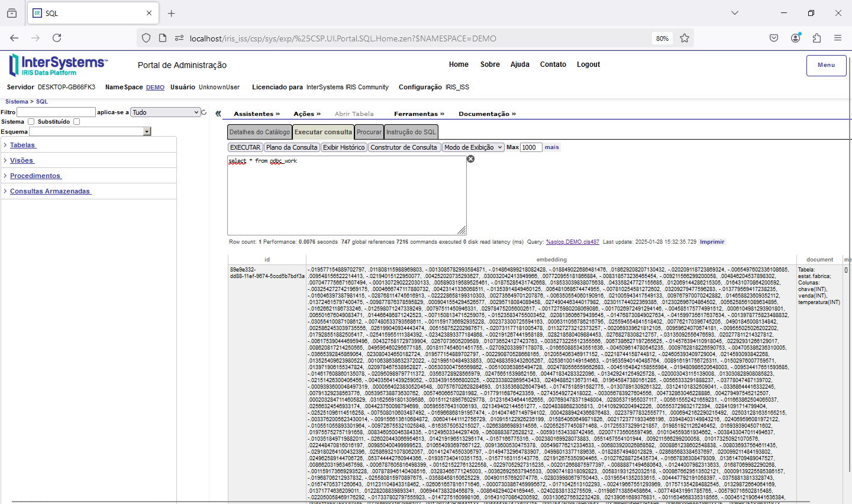
Task: Enable the Sistema checkbox
Action: point(31,122)
